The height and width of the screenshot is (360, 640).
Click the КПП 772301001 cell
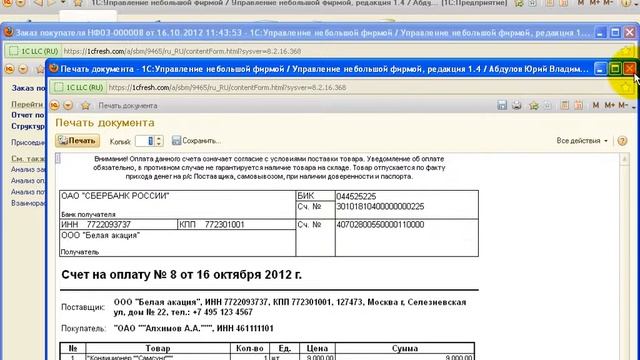(x=237, y=224)
